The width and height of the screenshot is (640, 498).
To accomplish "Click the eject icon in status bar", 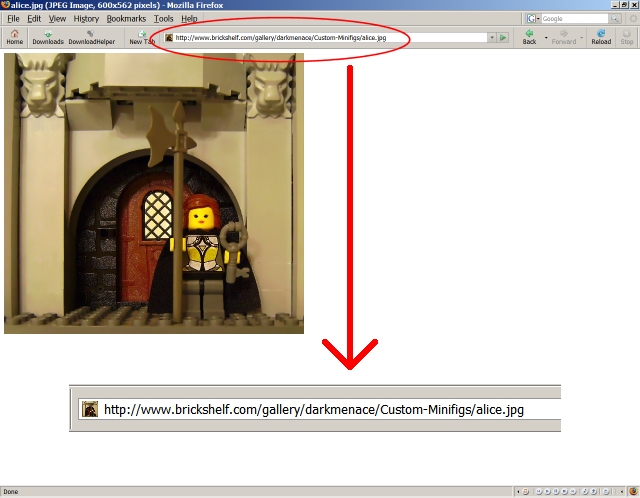I will point(606,491).
